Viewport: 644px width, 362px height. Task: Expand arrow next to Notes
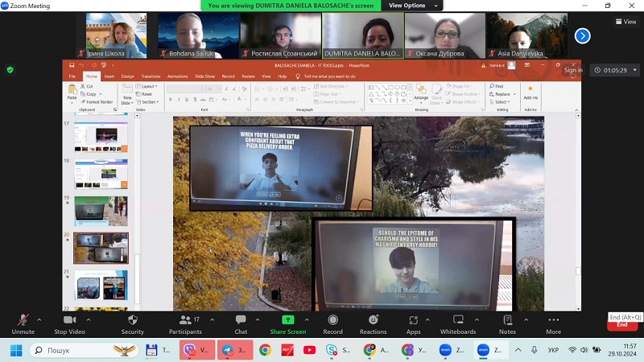526,319
